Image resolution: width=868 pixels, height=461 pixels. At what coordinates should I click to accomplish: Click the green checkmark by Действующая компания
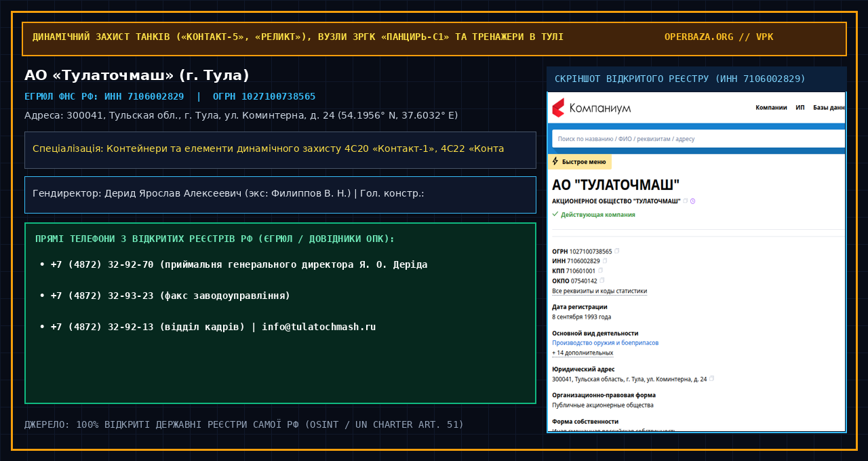pos(555,214)
